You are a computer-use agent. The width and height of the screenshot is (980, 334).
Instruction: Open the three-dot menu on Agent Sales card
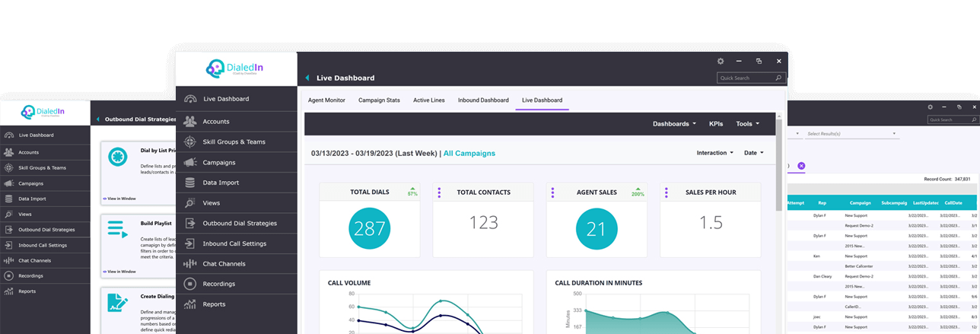(553, 192)
